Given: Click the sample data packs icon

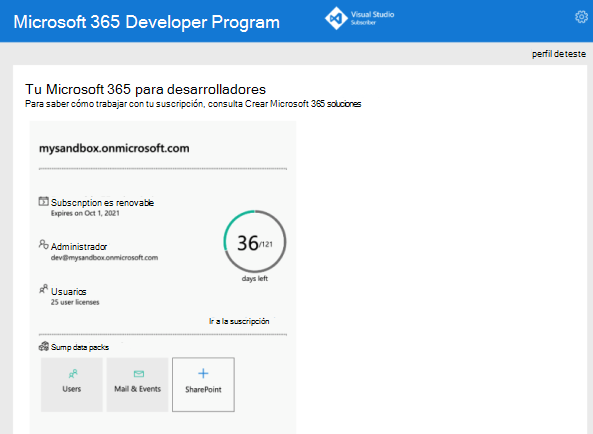Looking at the screenshot, I should [44, 346].
